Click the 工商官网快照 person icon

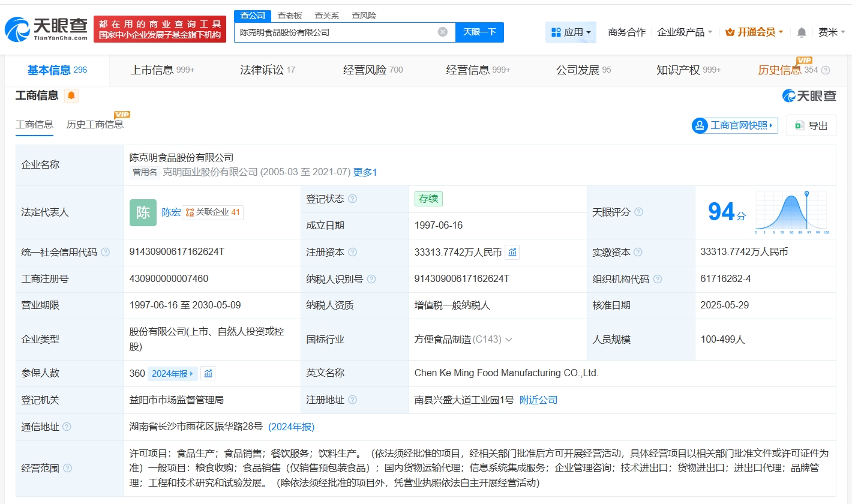[x=700, y=125]
